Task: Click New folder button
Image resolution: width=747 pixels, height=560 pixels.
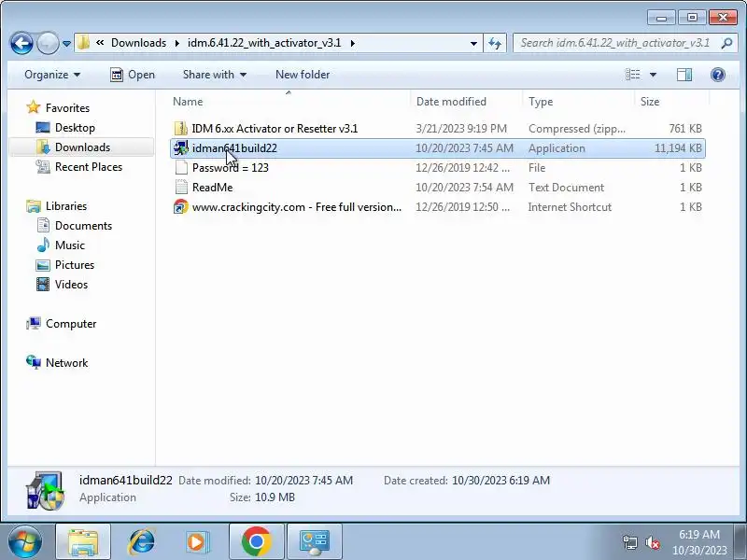Action: tap(303, 75)
